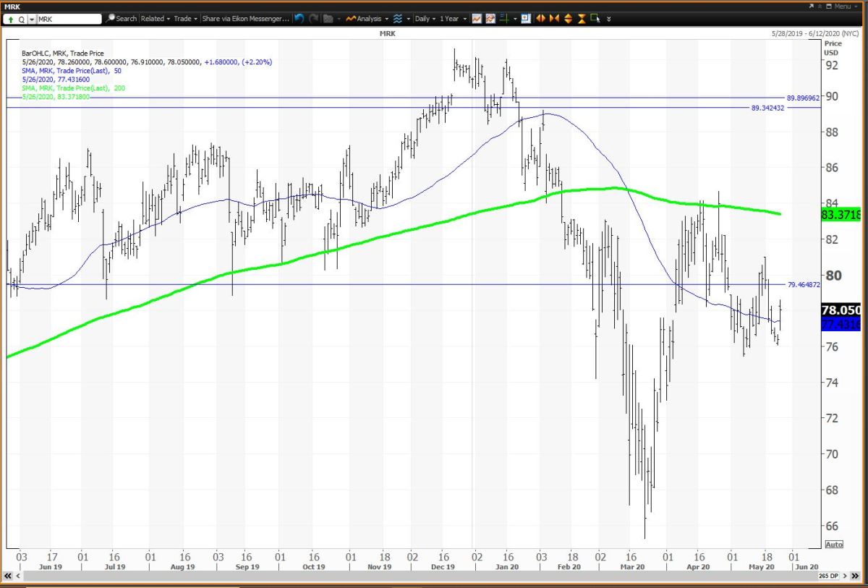The image size is (868, 588).
Task: Click the 66 price axis tick
Action: click(833, 526)
